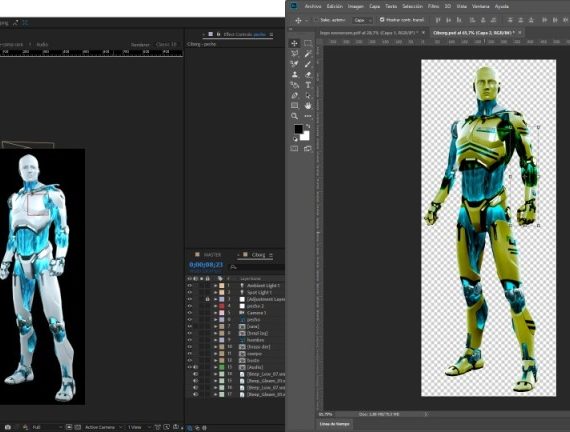570x432 pixels.
Task: Open Effect Controls panel menu icon
Action: (x=271, y=35)
